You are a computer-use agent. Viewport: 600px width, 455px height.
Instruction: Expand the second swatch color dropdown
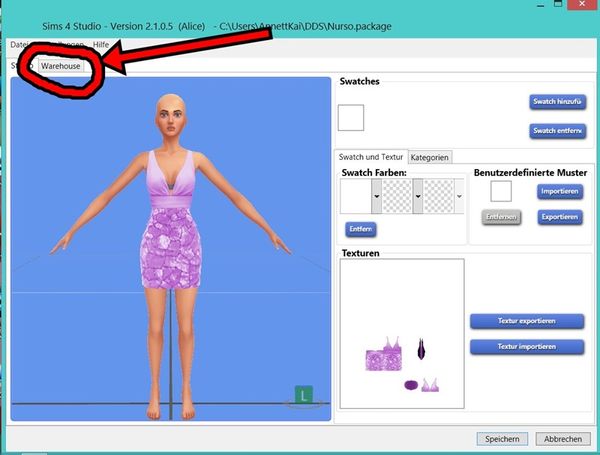418,197
